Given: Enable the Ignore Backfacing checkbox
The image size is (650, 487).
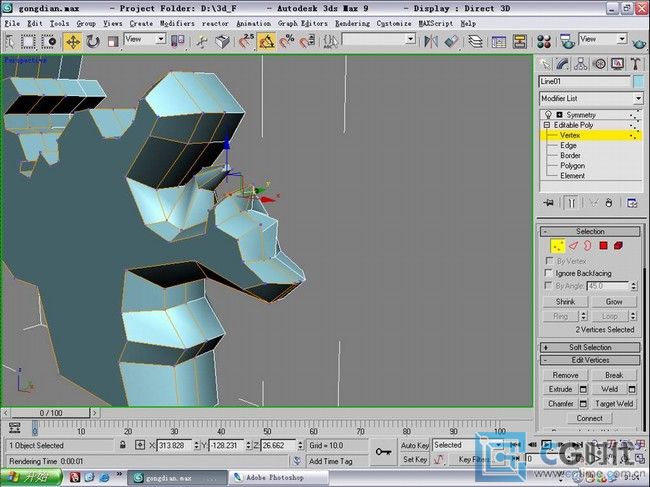Looking at the screenshot, I should click(x=548, y=273).
